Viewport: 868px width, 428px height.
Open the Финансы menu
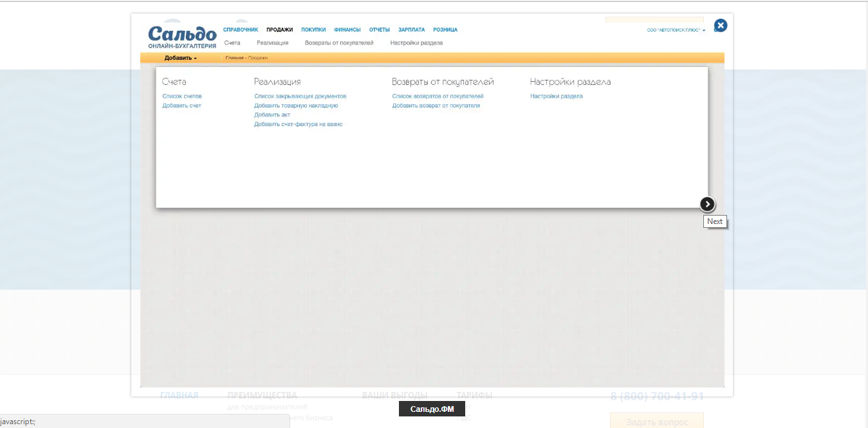coord(347,30)
